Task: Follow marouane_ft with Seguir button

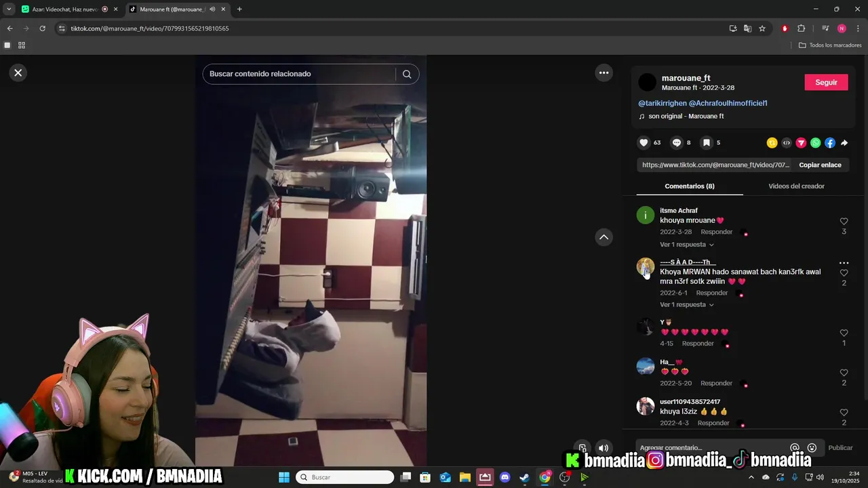Action: point(826,82)
